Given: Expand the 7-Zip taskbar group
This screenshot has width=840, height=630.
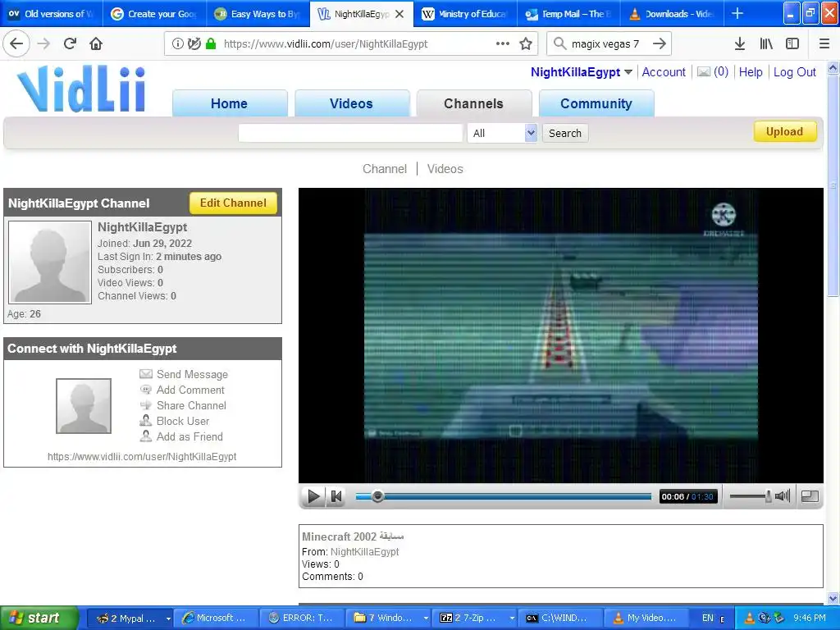Looking at the screenshot, I should click(x=512, y=619).
